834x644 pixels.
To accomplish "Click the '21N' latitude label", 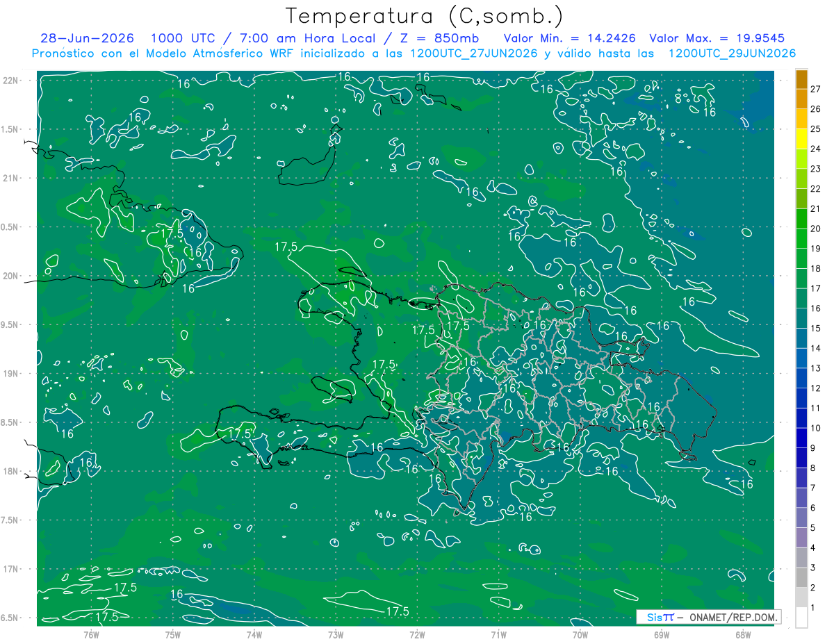I will coord(10,178).
